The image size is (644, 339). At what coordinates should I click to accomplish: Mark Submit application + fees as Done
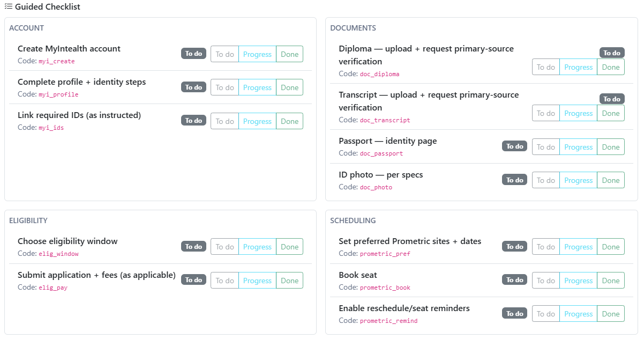pos(289,281)
